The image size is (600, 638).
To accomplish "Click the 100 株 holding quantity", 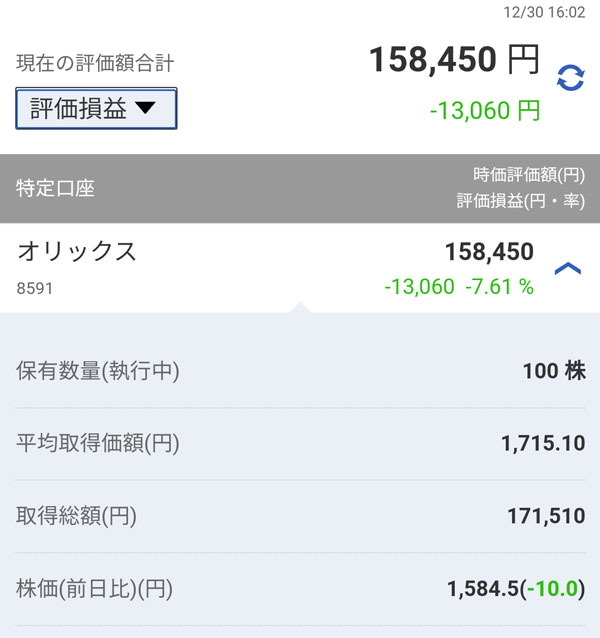I will tap(553, 372).
